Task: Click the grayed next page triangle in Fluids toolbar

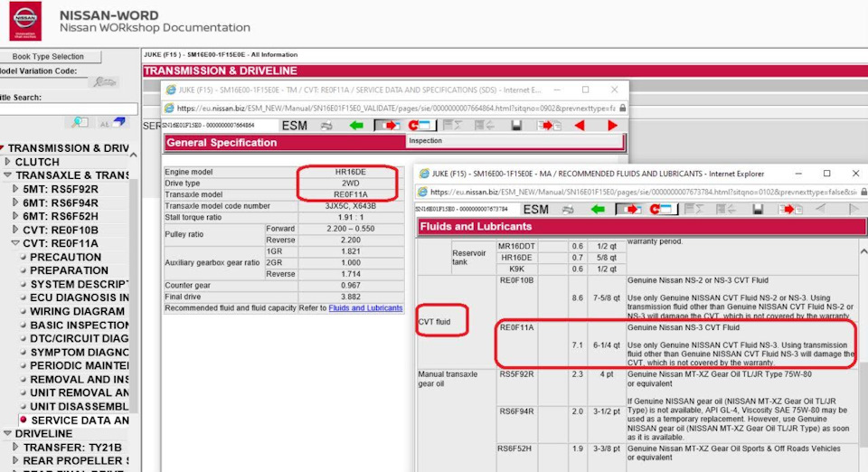Action: [x=853, y=209]
